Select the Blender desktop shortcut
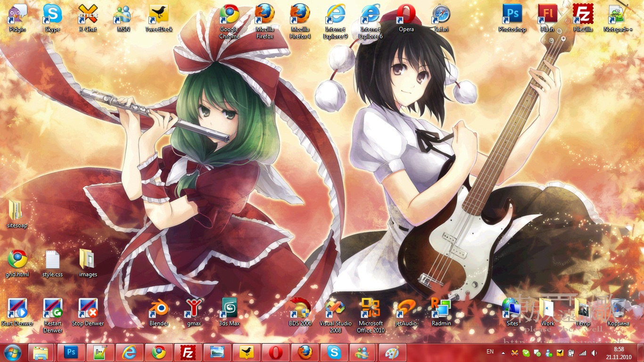 [159, 313]
